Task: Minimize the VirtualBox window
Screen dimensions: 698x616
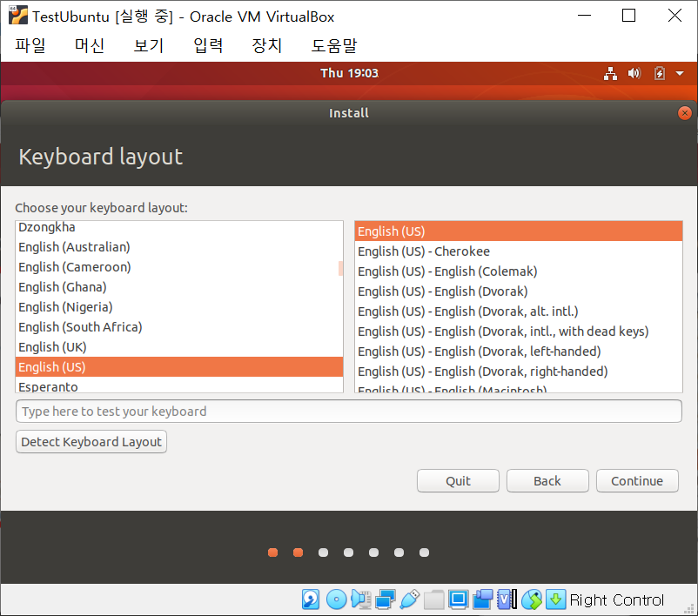Action: (585, 16)
